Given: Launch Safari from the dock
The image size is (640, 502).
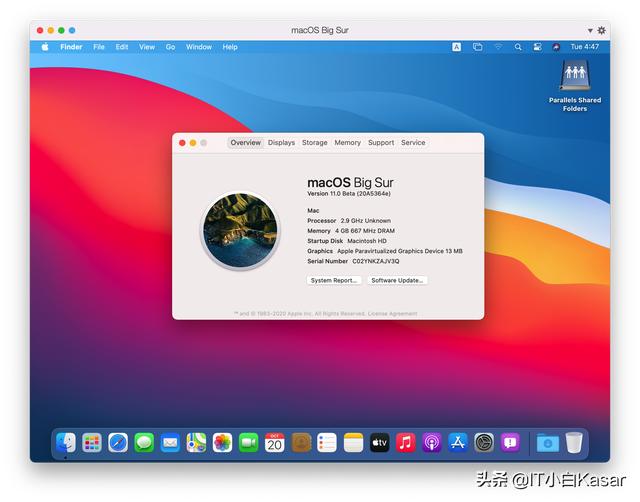Looking at the screenshot, I should [x=118, y=442].
